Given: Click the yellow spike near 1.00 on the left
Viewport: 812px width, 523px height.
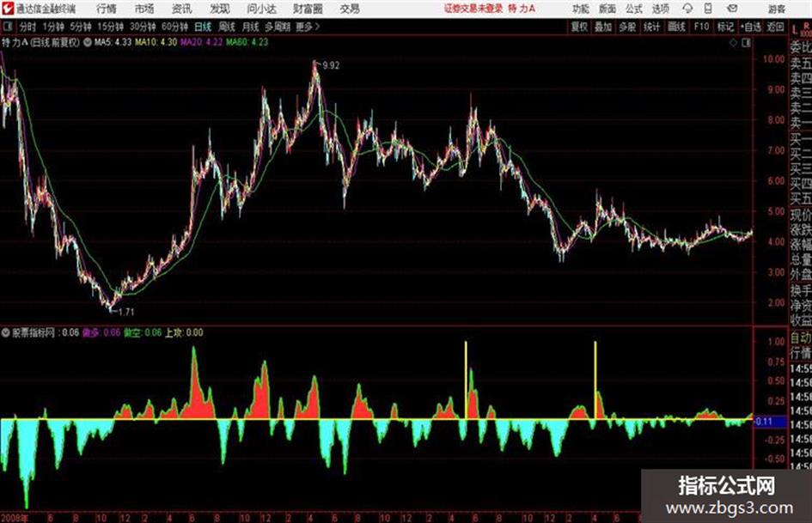Looking at the screenshot, I should pos(466,380).
